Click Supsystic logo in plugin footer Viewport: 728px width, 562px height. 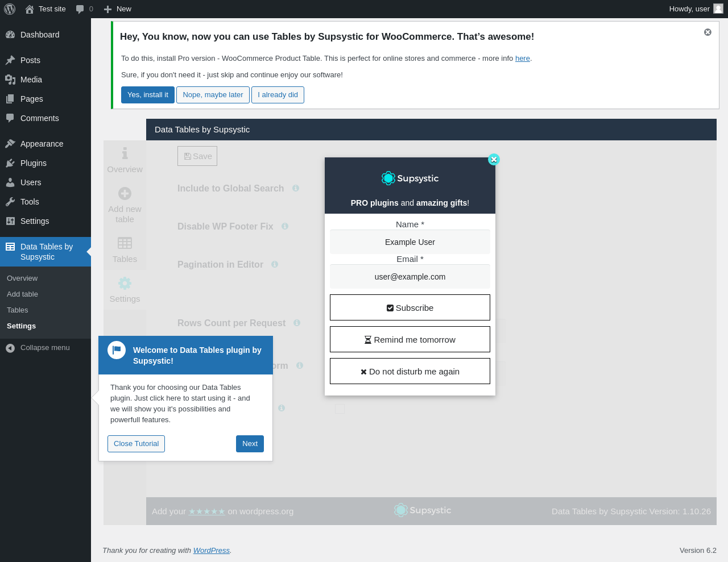(x=423, y=510)
